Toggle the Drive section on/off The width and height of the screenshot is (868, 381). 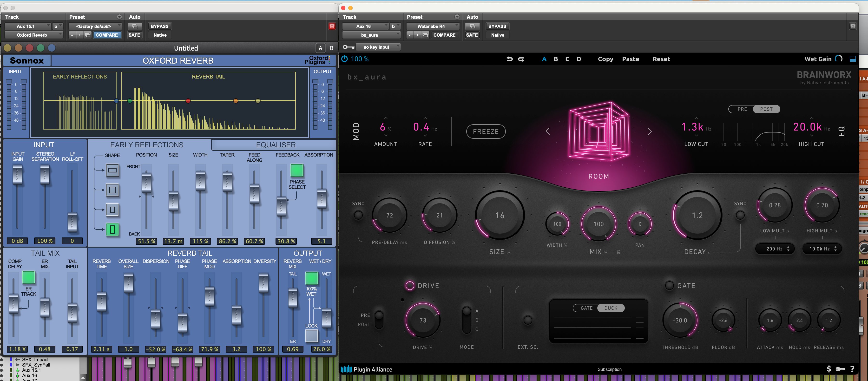click(x=410, y=286)
